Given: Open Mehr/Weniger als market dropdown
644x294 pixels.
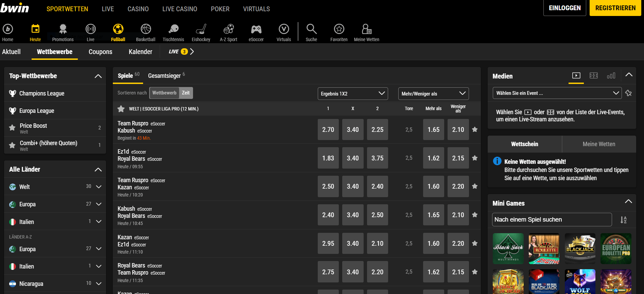Looking at the screenshot, I should pyautogui.click(x=433, y=93).
